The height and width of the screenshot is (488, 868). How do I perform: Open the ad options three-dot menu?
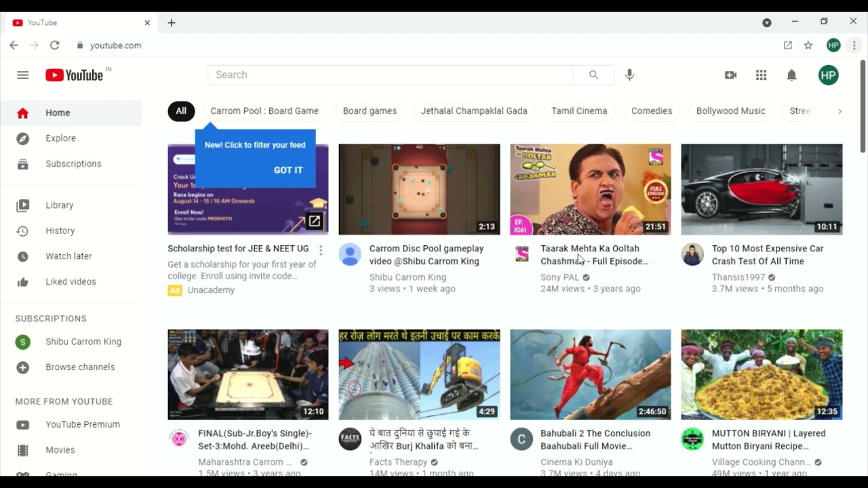click(321, 251)
